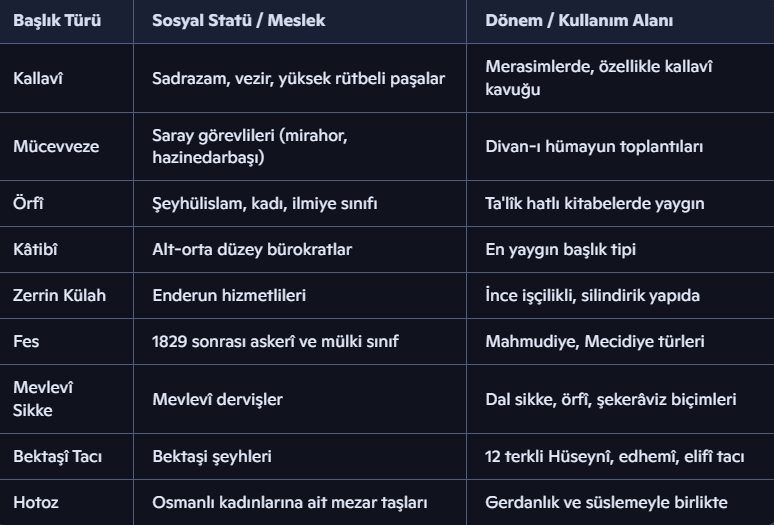
Task: Select the "Örfî" cell in first column
Action: [28, 203]
